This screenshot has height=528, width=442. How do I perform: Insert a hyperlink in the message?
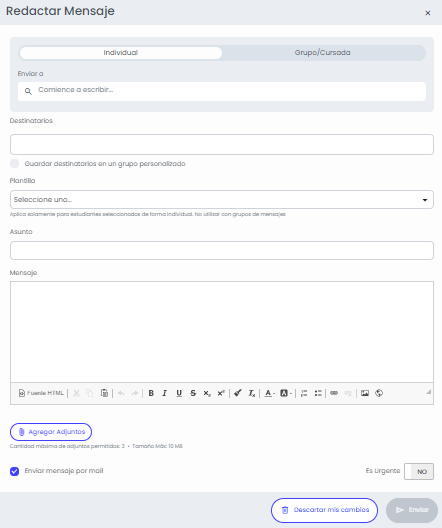click(334, 393)
